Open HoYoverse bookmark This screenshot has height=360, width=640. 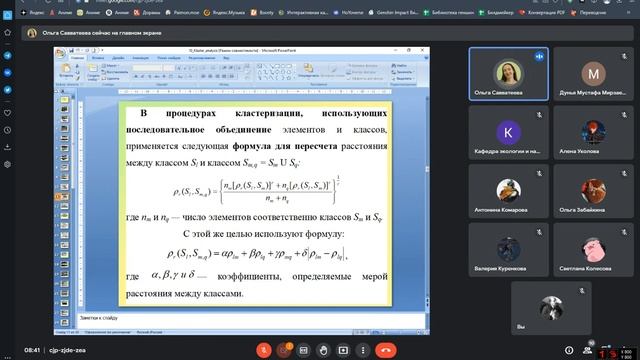tap(348, 13)
